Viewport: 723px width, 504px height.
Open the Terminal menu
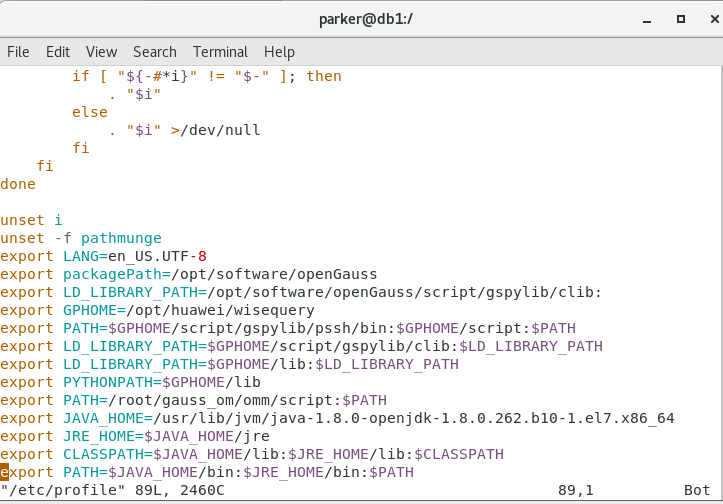[220, 52]
